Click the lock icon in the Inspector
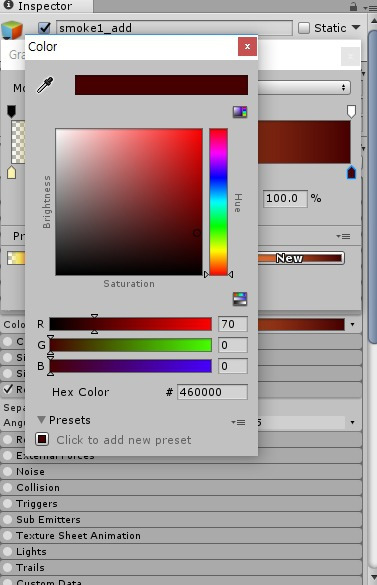Screen dimensions: 377x585 353,6
